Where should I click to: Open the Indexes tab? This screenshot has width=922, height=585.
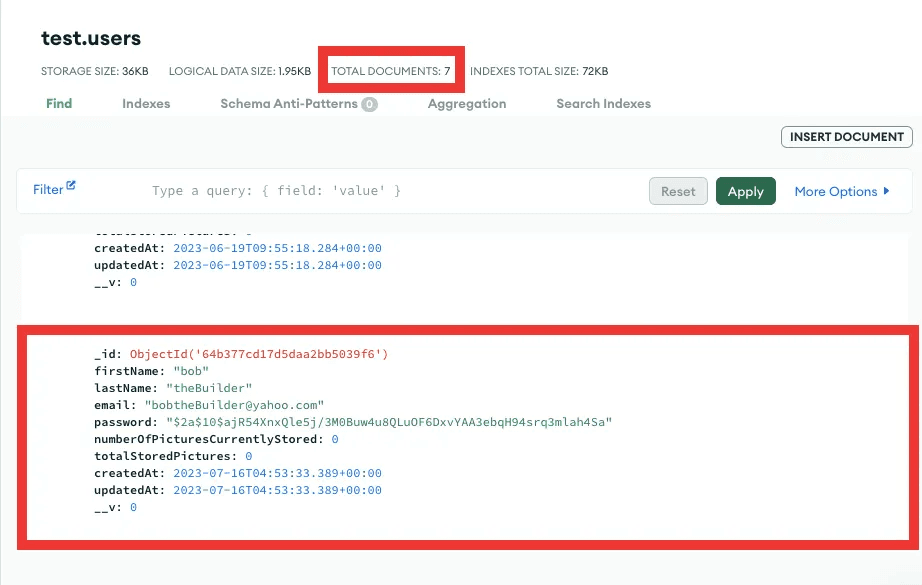146,103
